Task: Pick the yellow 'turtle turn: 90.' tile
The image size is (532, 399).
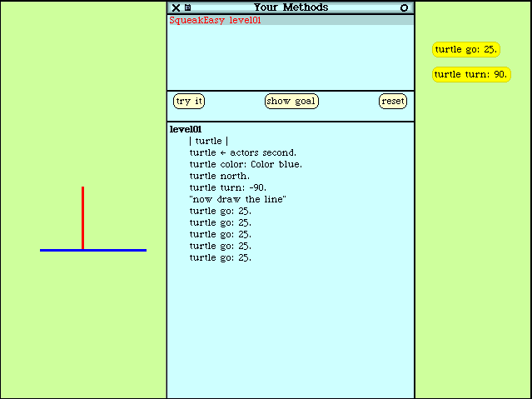Action: pos(470,74)
